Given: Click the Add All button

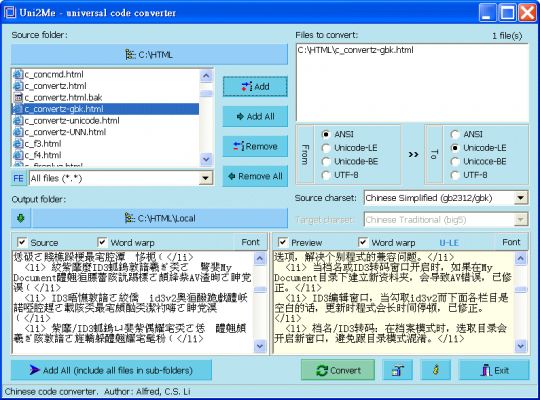Looking at the screenshot, I should pos(255,116).
